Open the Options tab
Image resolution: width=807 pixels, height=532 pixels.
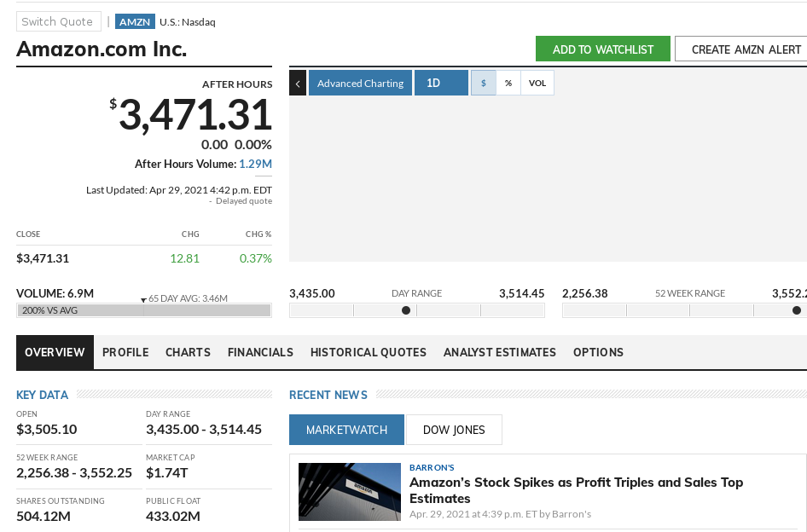point(599,352)
